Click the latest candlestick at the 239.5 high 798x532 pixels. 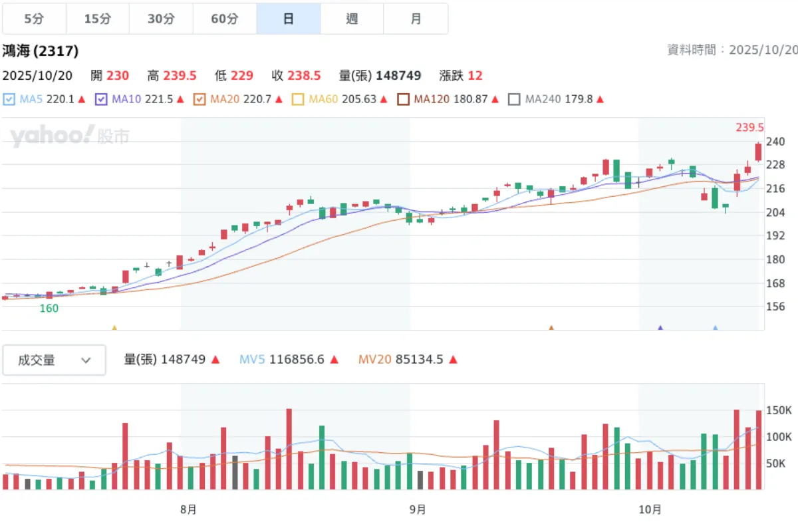point(758,152)
